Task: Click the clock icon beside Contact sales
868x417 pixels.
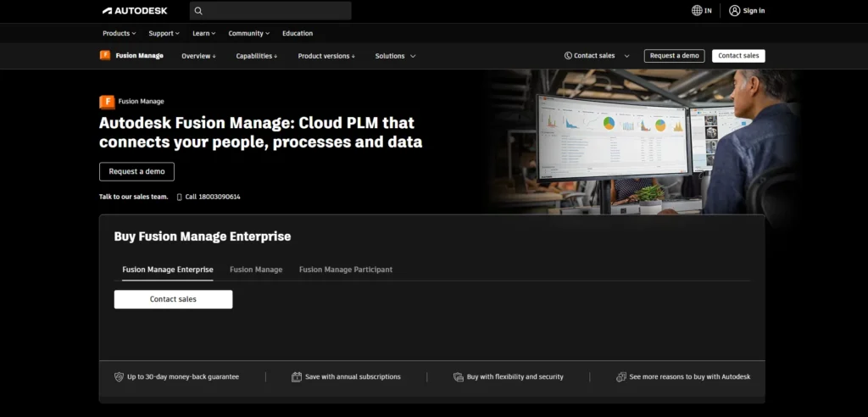Action: pyautogui.click(x=568, y=55)
